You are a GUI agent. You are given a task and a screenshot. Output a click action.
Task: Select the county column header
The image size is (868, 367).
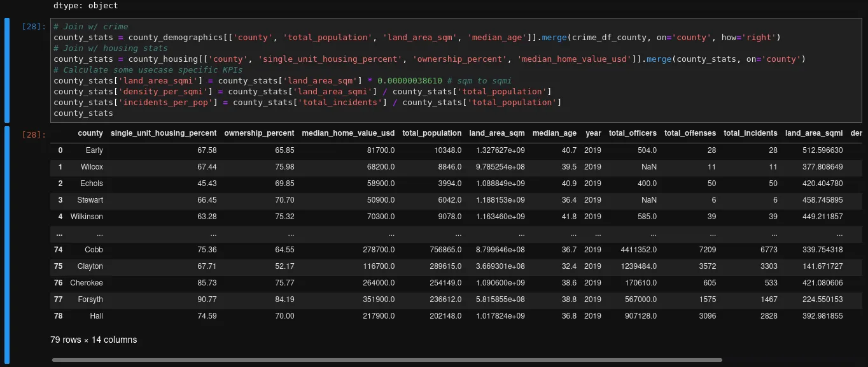pyautogui.click(x=90, y=133)
